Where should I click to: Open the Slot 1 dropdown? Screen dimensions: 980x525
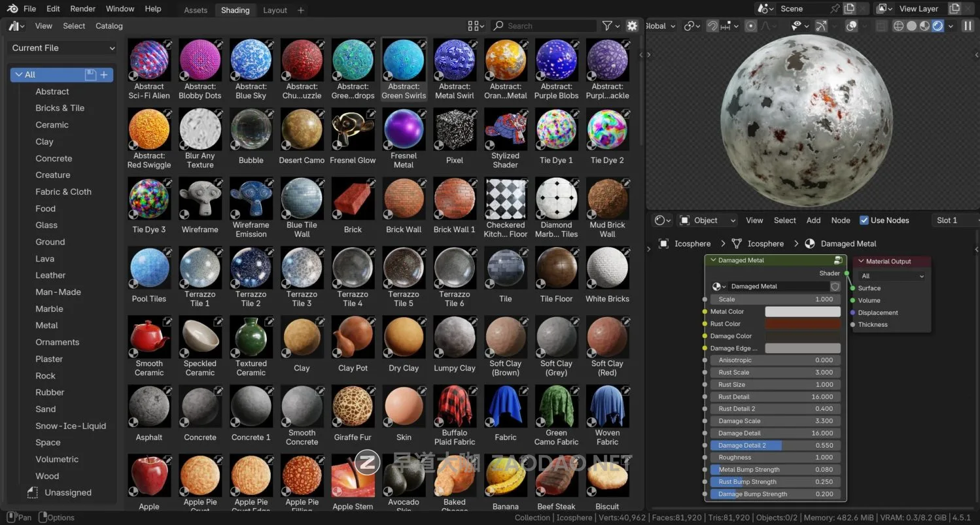[x=956, y=220]
